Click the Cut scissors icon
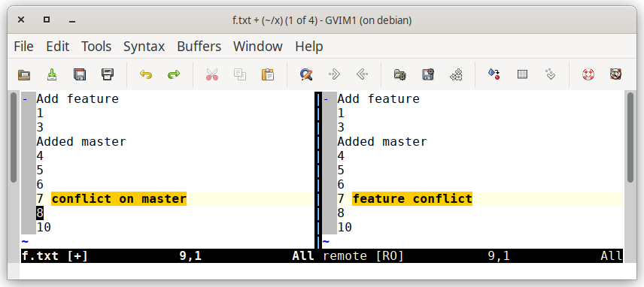The width and height of the screenshot is (644, 287). pos(212,74)
